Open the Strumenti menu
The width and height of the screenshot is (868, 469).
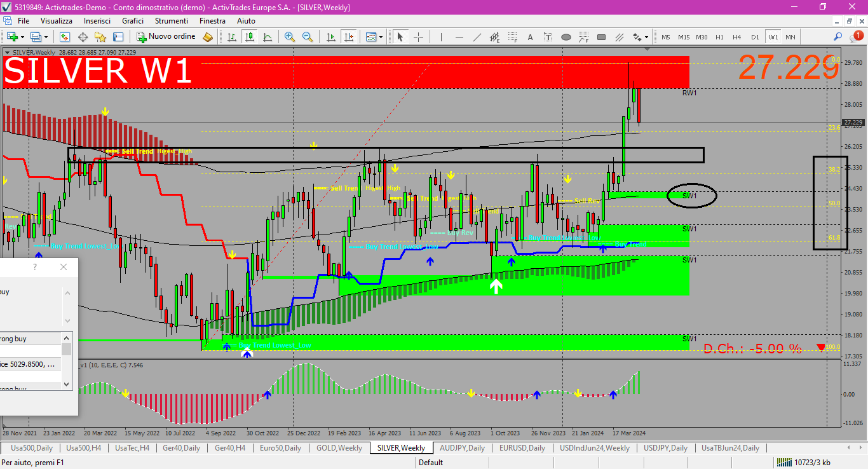(x=172, y=21)
